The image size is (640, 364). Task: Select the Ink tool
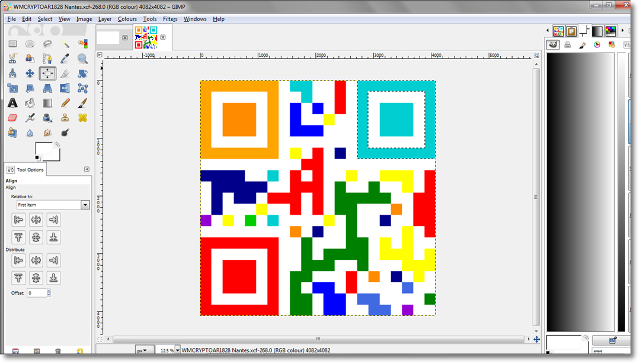(x=47, y=118)
